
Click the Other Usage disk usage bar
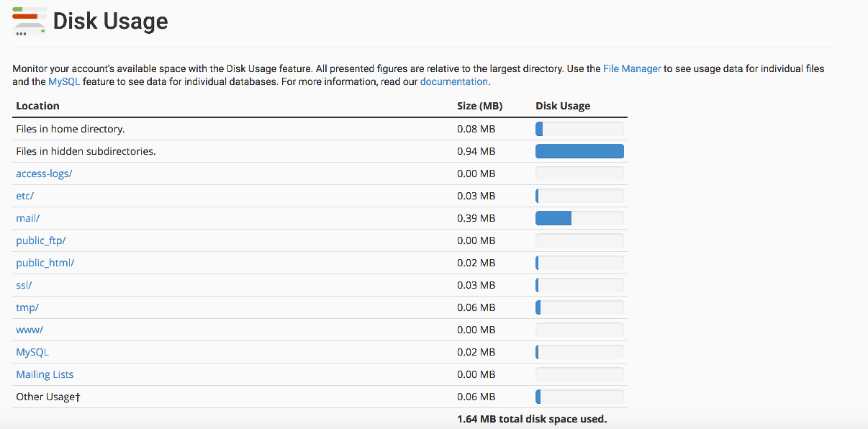pyautogui.click(x=579, y=397)
